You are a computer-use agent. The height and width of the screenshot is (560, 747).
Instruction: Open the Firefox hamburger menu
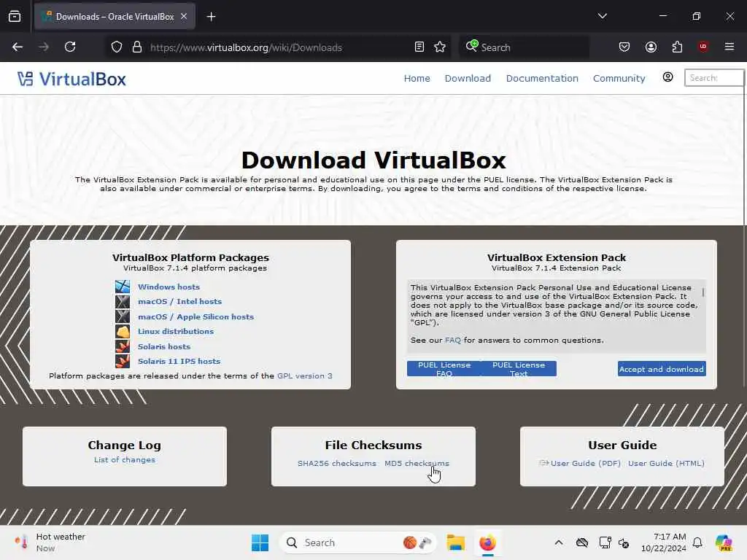[729, 47]
